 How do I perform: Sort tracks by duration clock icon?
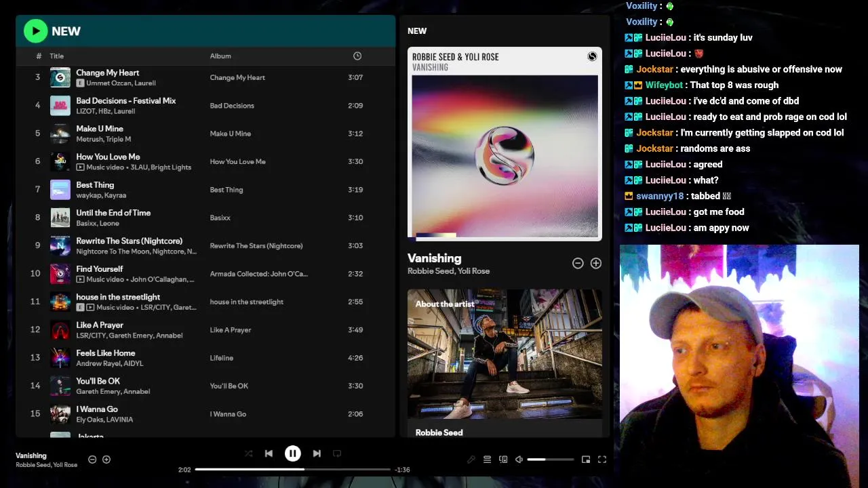(357, 56)
